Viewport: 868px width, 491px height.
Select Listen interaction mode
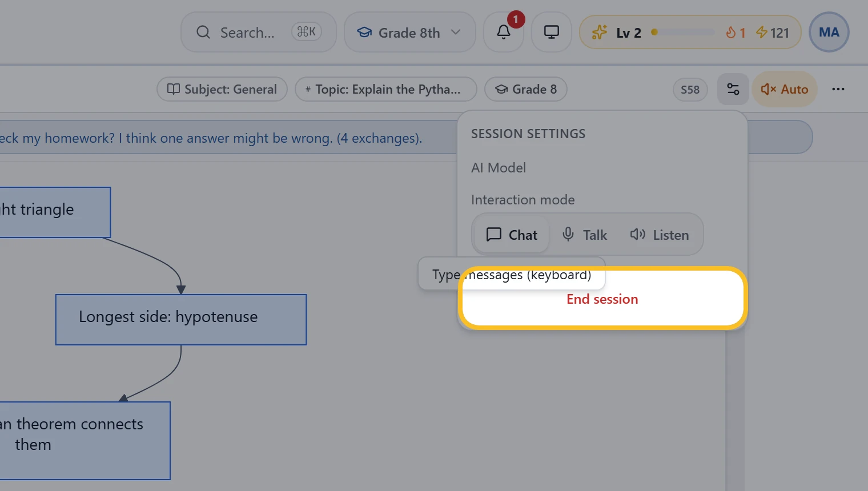(x=660, y=235)
